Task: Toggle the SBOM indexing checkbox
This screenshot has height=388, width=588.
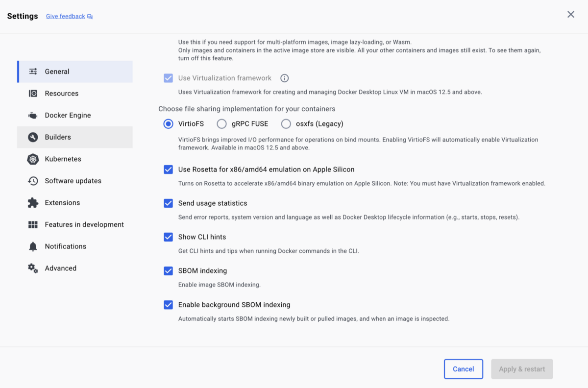Action: [x=168, y=271]
